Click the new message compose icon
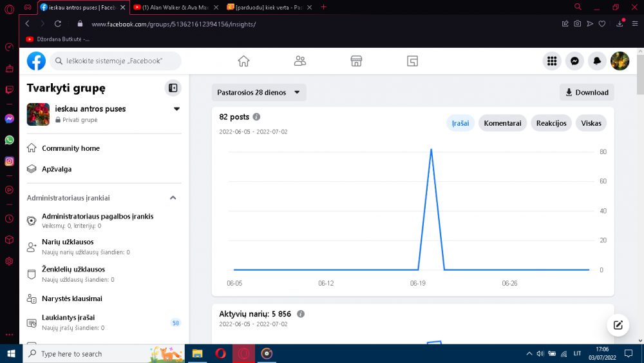The height and width of the screenshot is (363, 644). tap(618, 325)
